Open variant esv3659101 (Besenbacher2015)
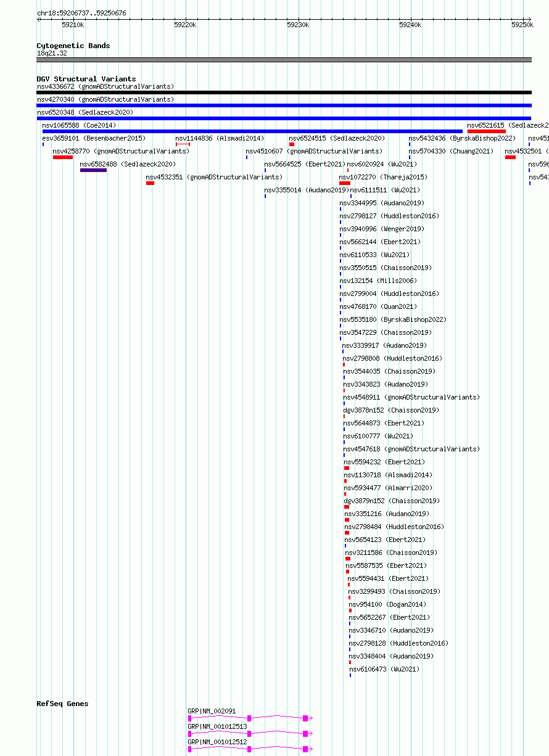This screenshot has width=549, height=756. point(94,138)
